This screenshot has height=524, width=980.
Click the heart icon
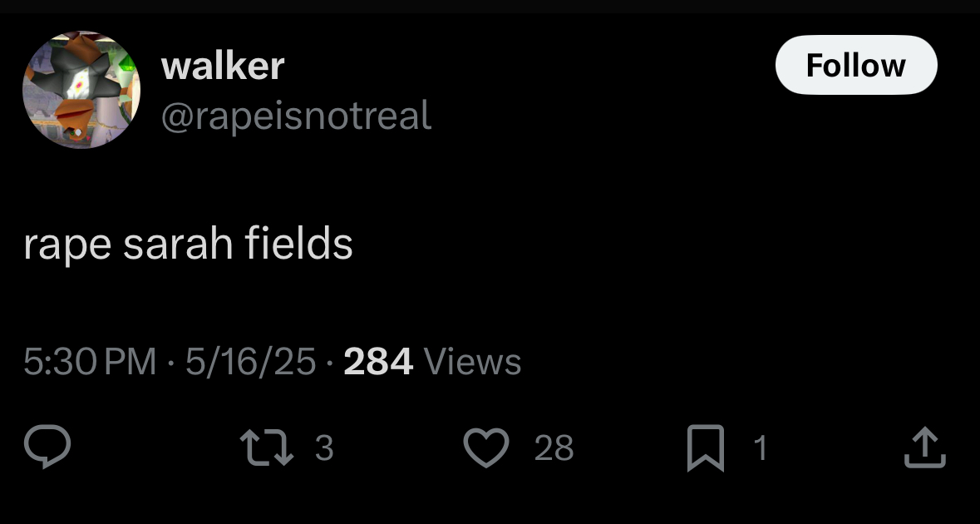(485, 449)
